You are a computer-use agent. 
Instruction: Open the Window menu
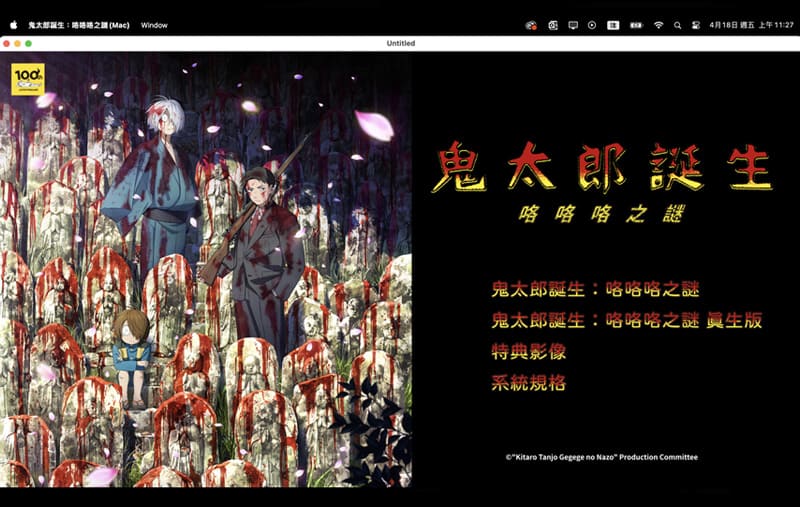click(154, 25)
